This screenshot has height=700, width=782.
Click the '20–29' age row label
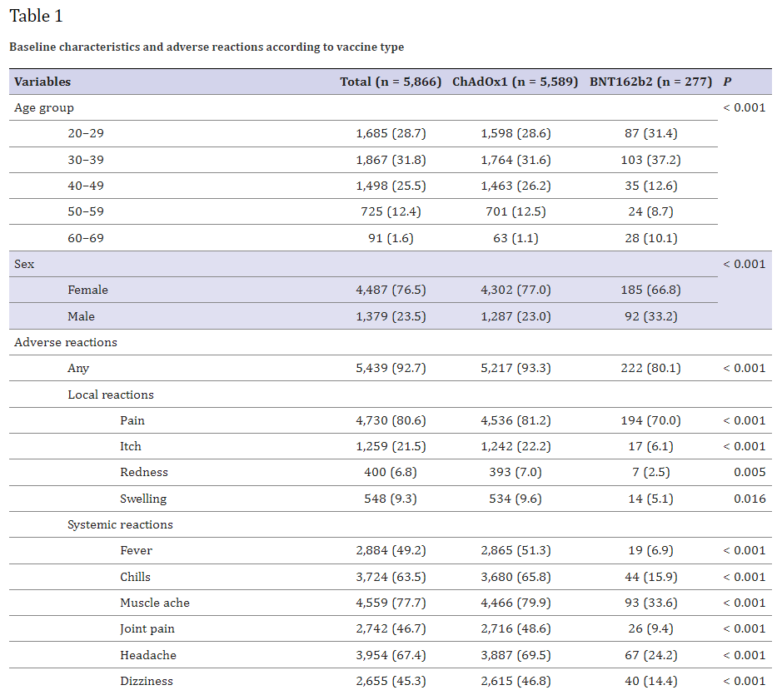pos(86,134)
